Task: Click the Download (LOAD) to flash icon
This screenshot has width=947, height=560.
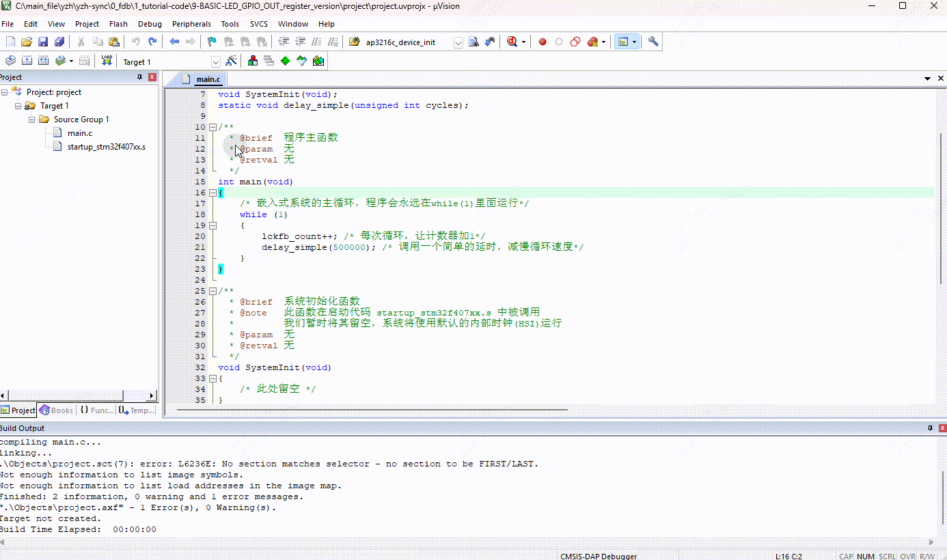Action: coord(107,61)
